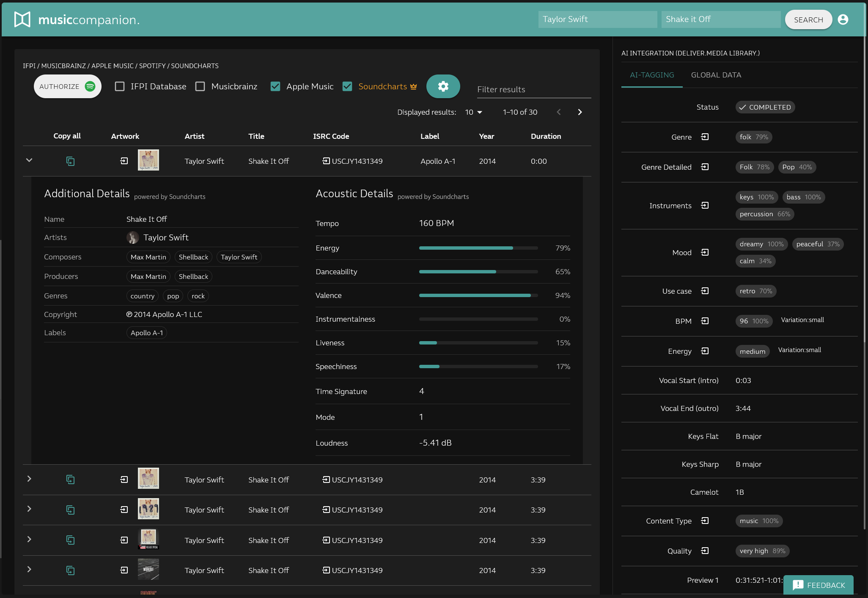868x598 pixels.
Task: Click the musiccompanion logo icon
Action: (22, 19)
